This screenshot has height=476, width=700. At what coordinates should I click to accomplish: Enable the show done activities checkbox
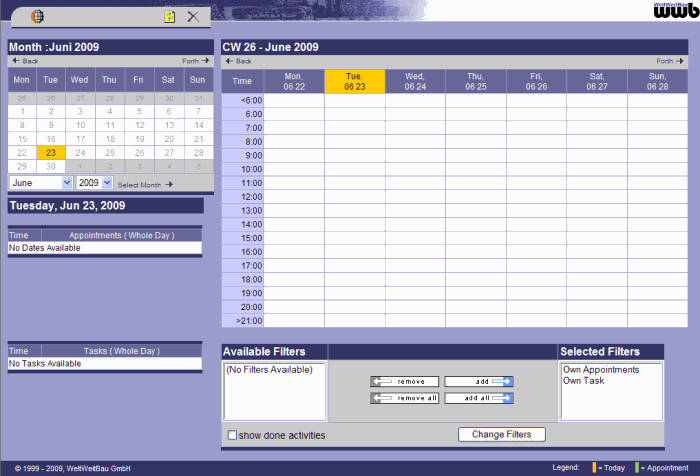point(233,435)
